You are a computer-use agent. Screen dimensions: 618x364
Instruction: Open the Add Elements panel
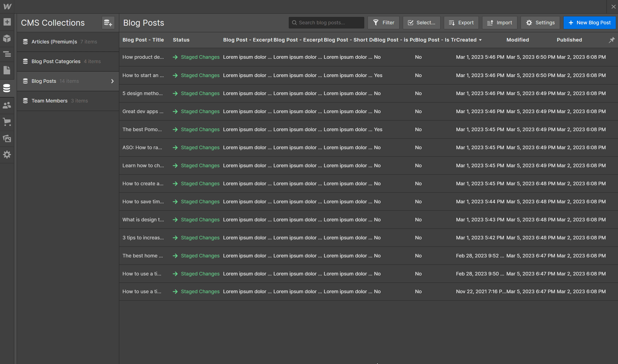coord(7,22)
